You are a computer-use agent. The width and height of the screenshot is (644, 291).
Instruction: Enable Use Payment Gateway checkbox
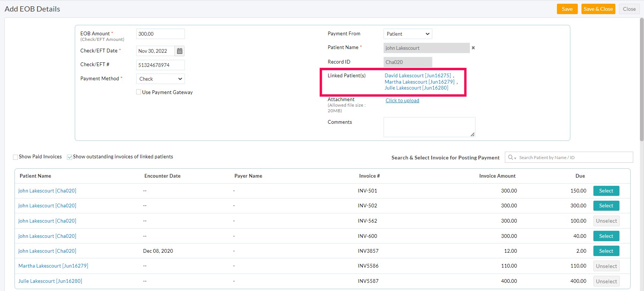(x=139, y=92)
